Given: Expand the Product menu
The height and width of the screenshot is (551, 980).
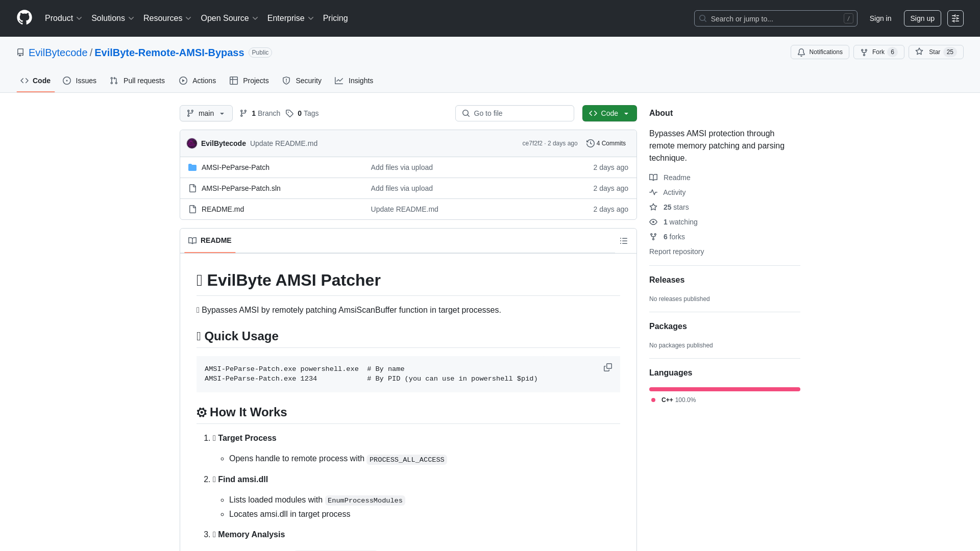Looking at the screenshot, I should pyautogui.click(x=63, y=18).
